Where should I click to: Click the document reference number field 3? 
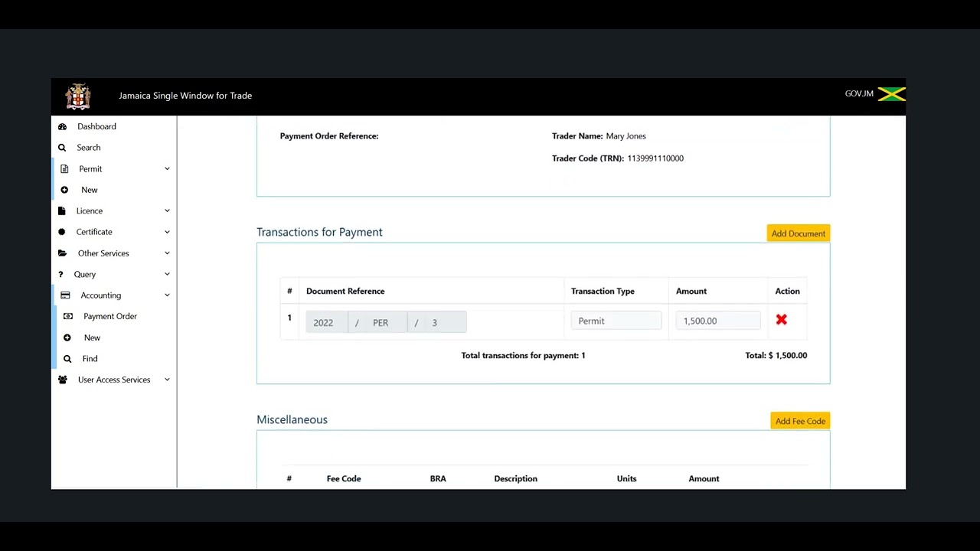(x=446, y=322)
